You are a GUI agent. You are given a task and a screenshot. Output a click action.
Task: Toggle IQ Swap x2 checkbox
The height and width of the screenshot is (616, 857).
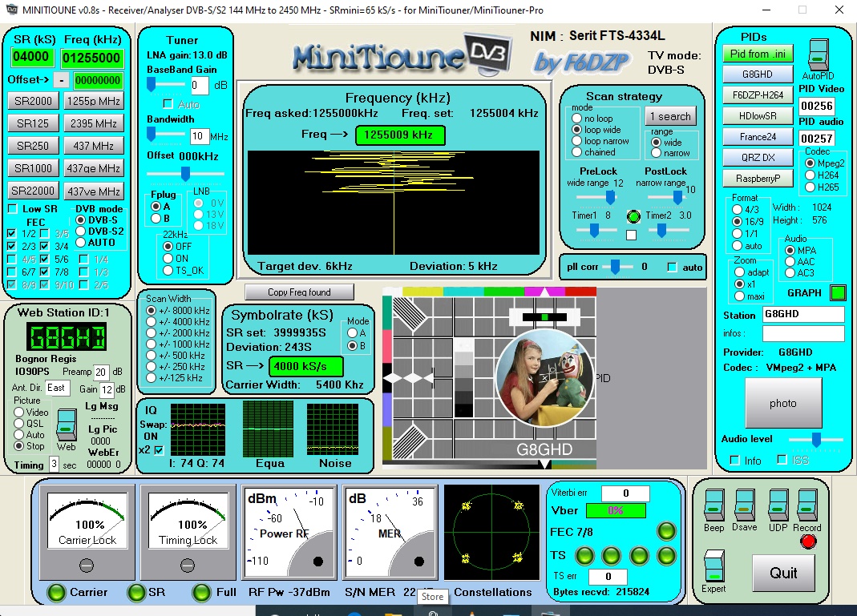pyautogui.click(x=159, y=450)
